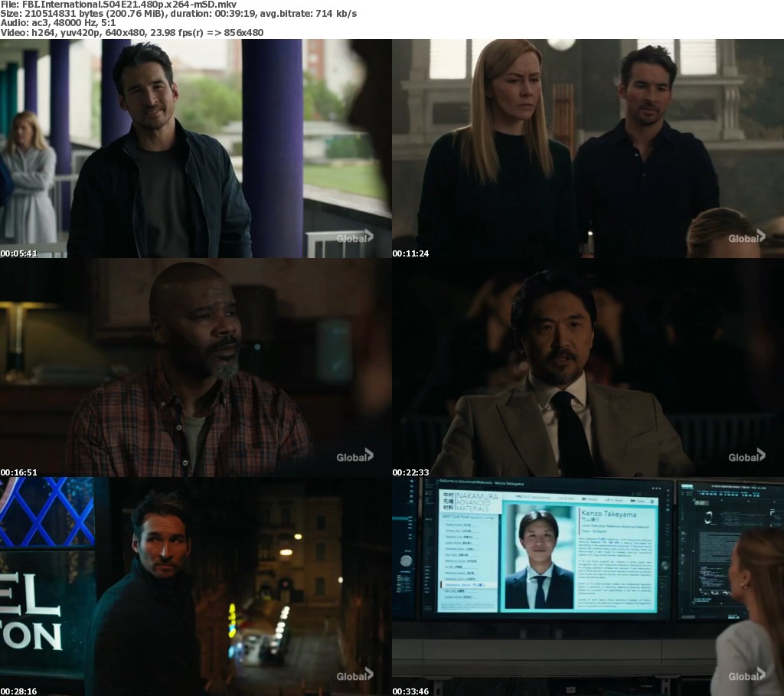Click the 00:33:46 timestamp label
The image size is (784, 696).
click(410, 691)
